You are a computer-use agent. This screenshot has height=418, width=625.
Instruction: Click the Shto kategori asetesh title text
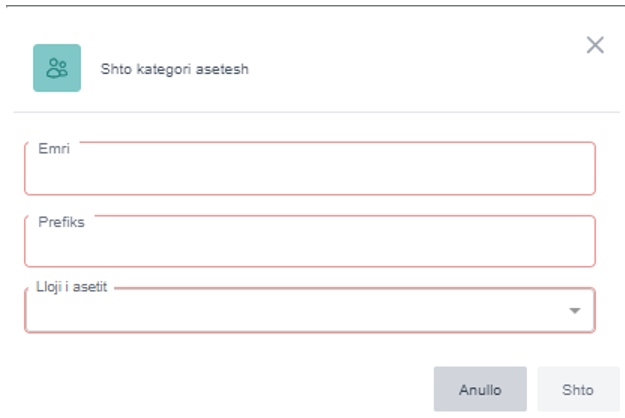point(174,69)
